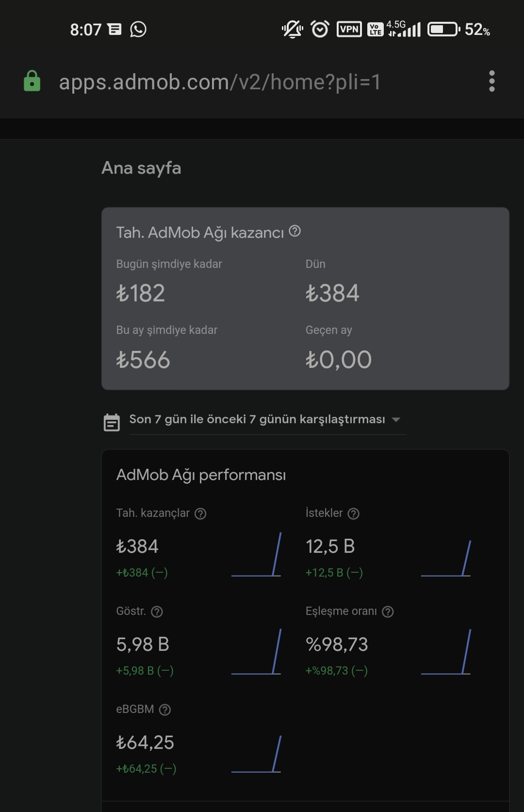Click the date range dropdown arrow
The height and width of the screenshot is (812, 524).
coord(396,420)
